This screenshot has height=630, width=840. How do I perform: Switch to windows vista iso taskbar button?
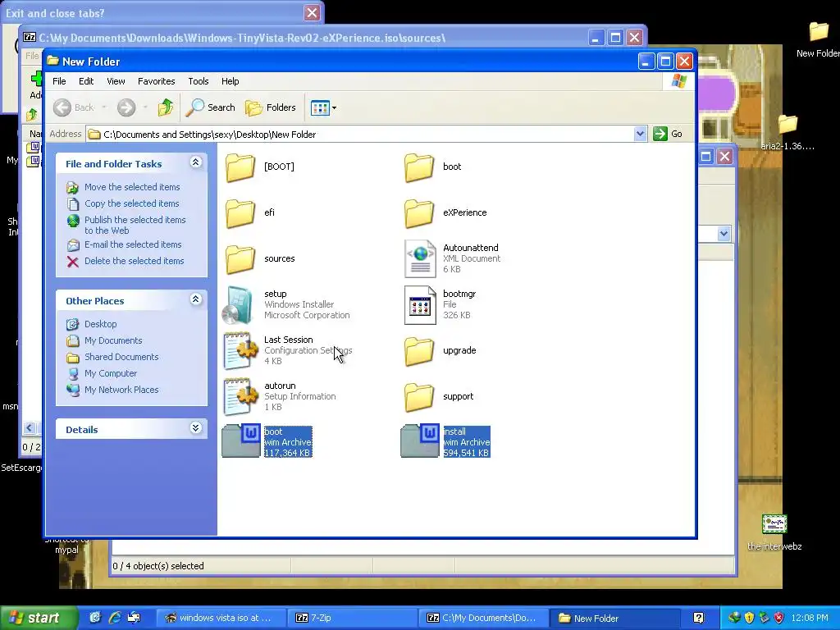click(221, 618)
